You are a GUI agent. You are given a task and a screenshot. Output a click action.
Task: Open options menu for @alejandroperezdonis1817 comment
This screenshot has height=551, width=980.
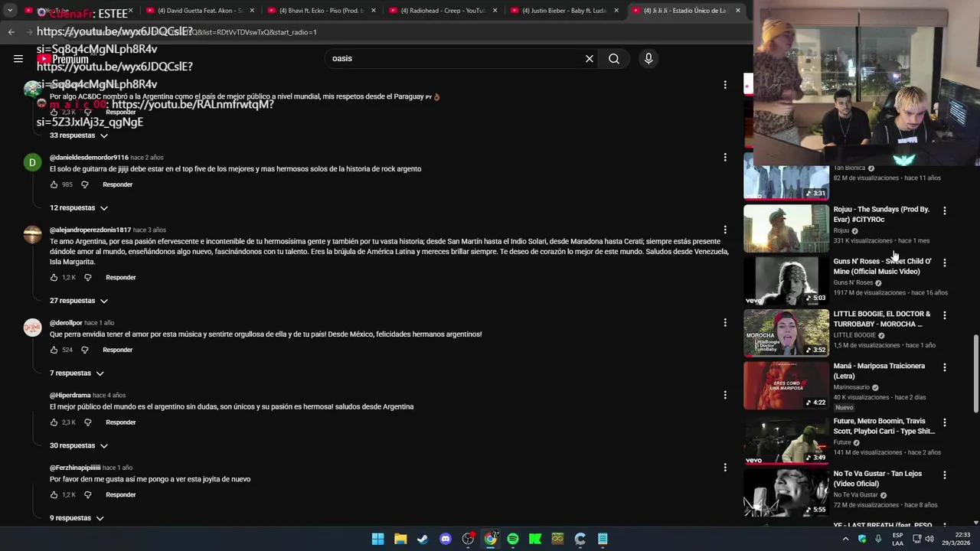pyautogui.click(x=725, y=230)
